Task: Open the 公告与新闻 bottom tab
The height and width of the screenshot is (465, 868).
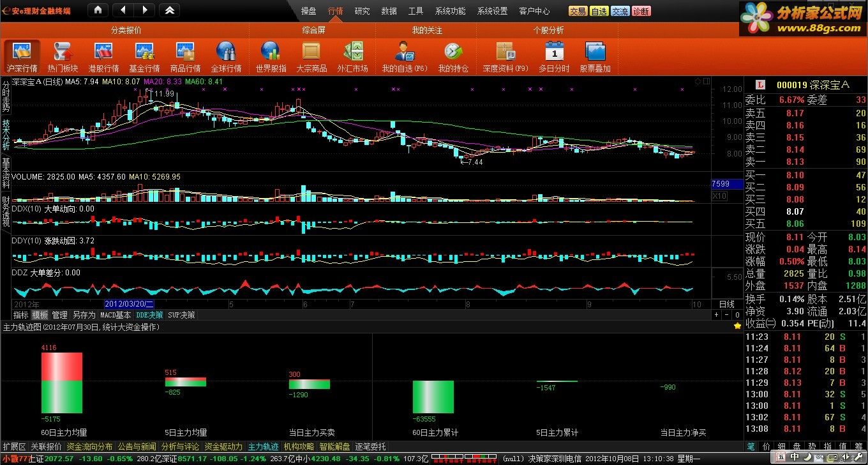Action: (137, 446)
